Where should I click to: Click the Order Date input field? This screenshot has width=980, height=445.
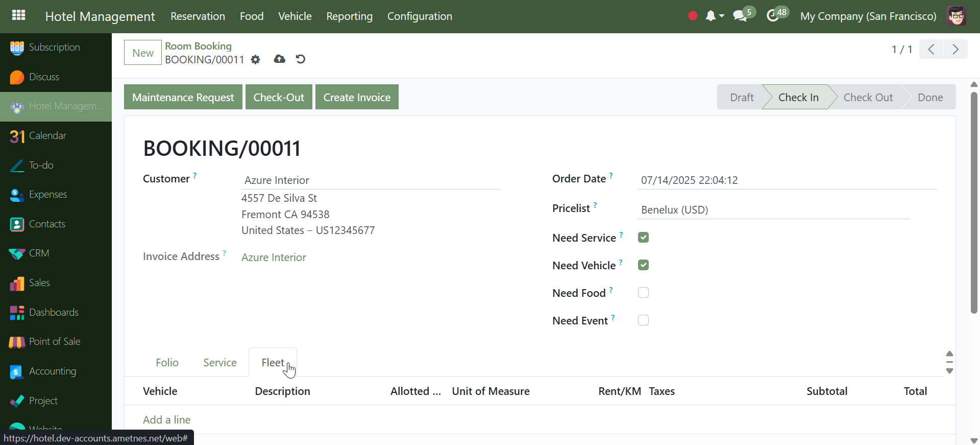(786, 180)
